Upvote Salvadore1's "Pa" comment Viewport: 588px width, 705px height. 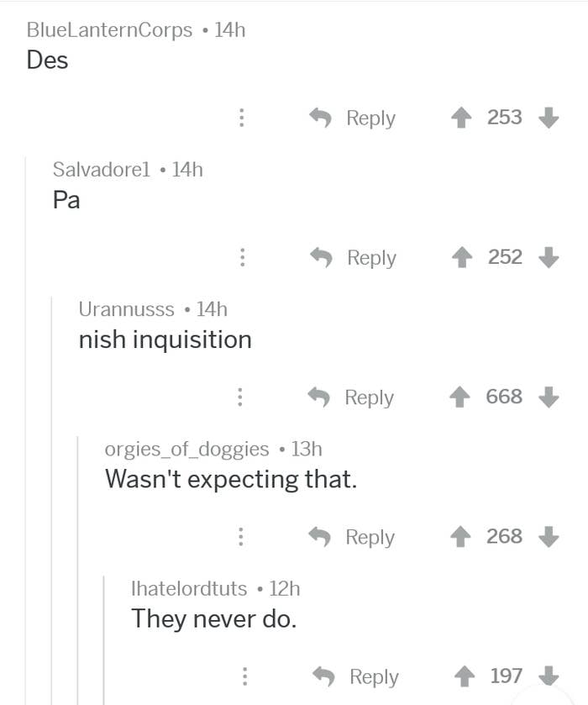462,258
